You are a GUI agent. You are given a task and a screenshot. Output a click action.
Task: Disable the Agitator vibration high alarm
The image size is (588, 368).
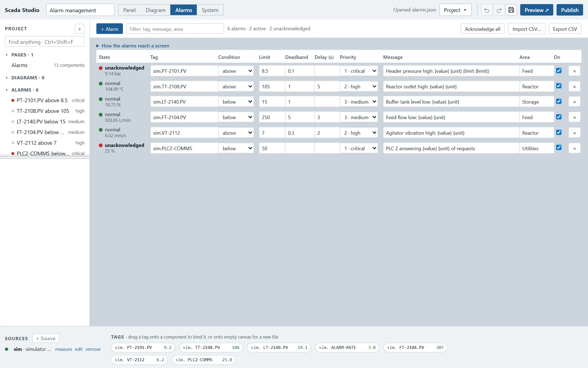click(559, 132)
